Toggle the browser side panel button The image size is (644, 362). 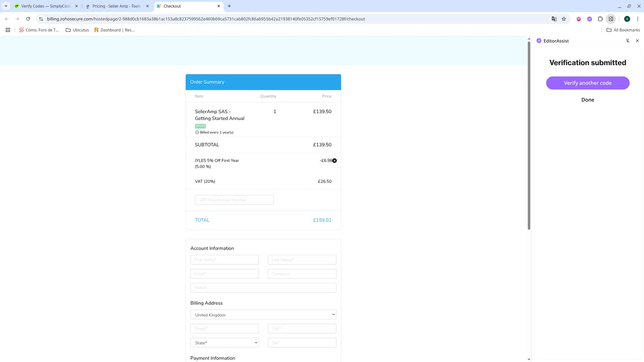coord(611,19)
